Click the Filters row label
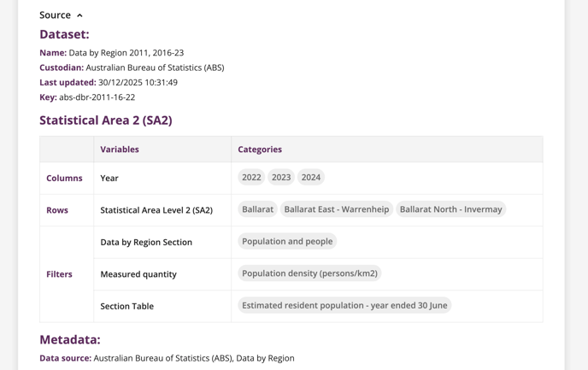 (x=59, y=274)
